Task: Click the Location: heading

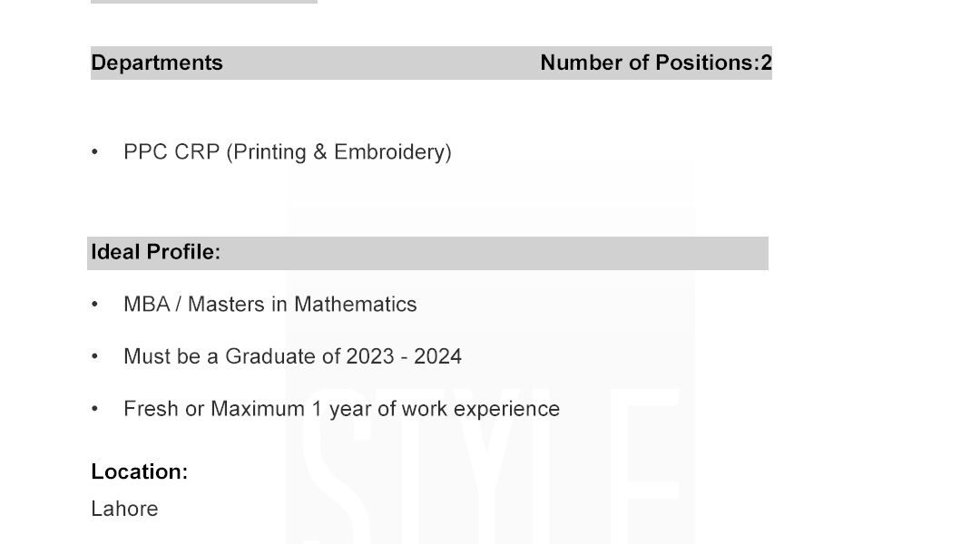Action: [x=139, y=471]
